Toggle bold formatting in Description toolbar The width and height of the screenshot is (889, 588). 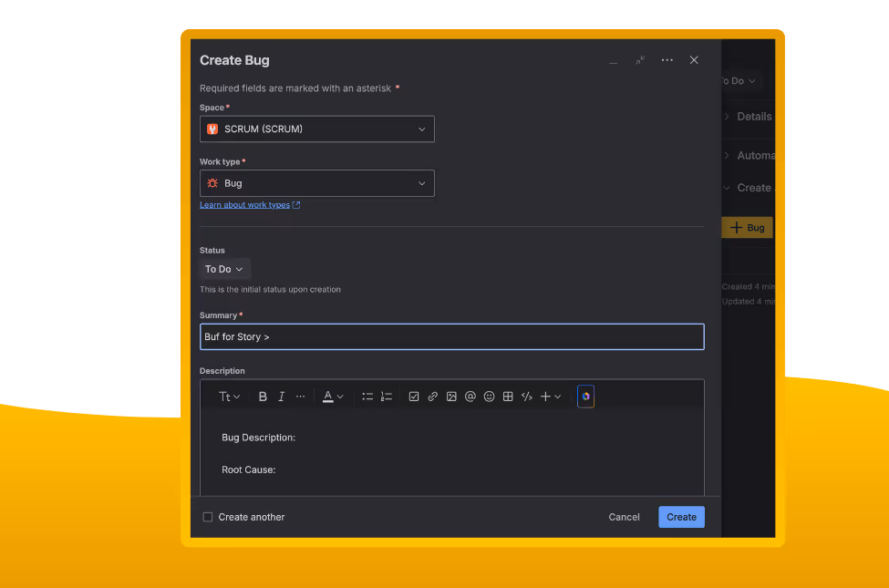pos(263,397)
